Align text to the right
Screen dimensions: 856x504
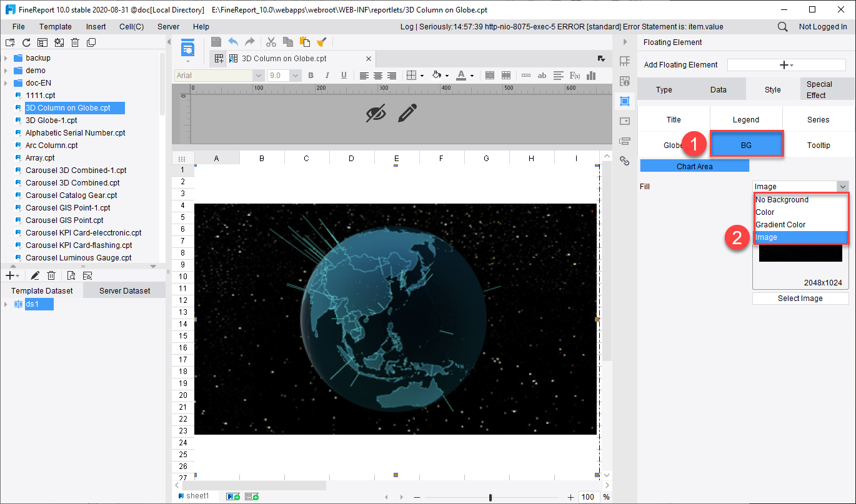point(392,76)
